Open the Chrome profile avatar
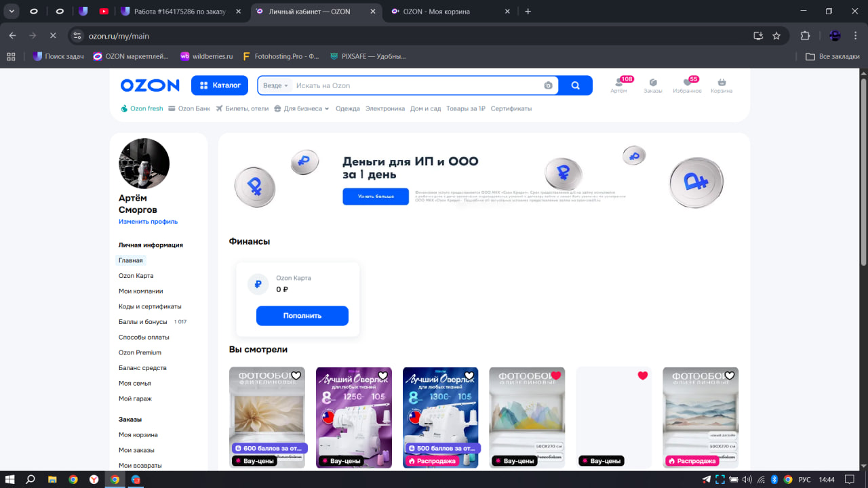Viewport: 868px width, 488px height. click(x=835, y=35)
